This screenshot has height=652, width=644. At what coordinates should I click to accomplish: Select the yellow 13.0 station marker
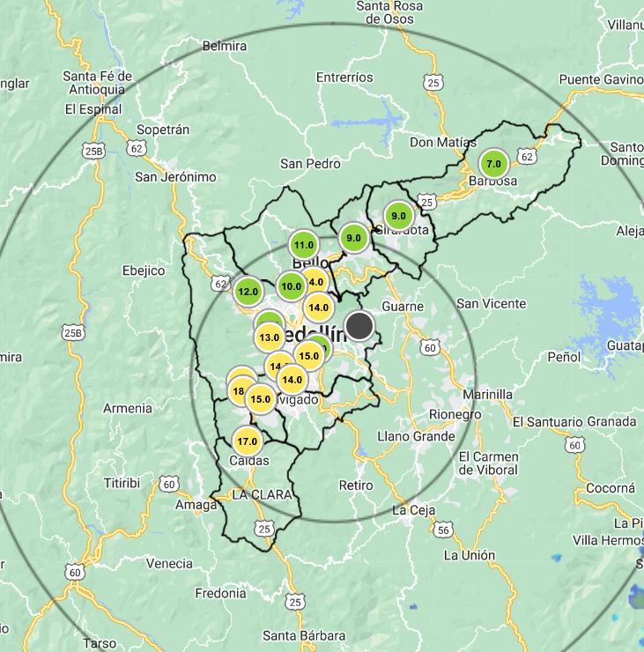[269, 337]
